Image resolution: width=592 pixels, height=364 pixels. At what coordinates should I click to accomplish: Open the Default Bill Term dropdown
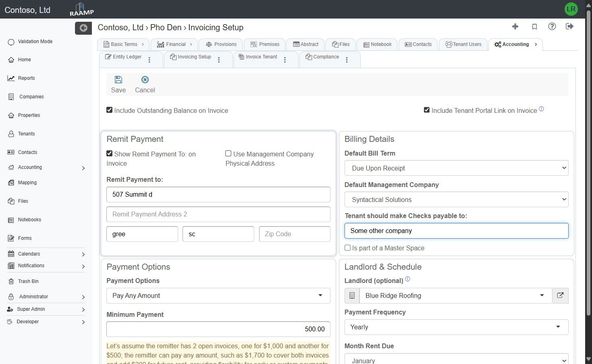point(456,168)
